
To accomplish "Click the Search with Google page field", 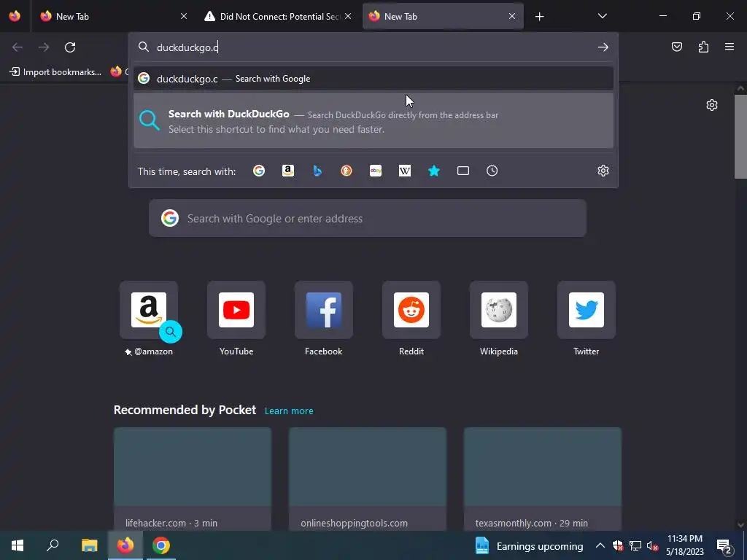I will point(368,218).
